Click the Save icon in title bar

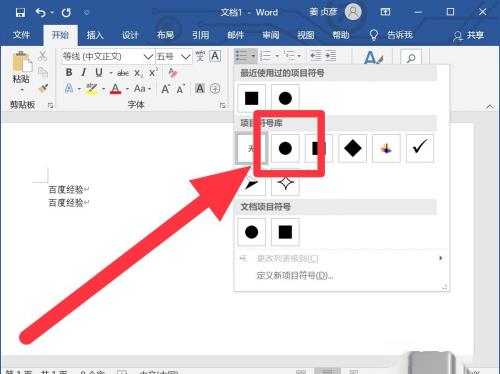tap(20, 13)
